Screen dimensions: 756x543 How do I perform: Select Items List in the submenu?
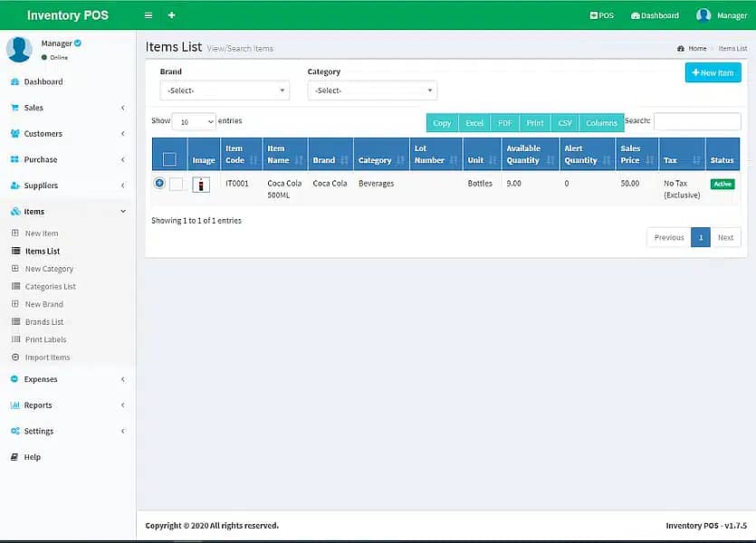click(43, 251)
